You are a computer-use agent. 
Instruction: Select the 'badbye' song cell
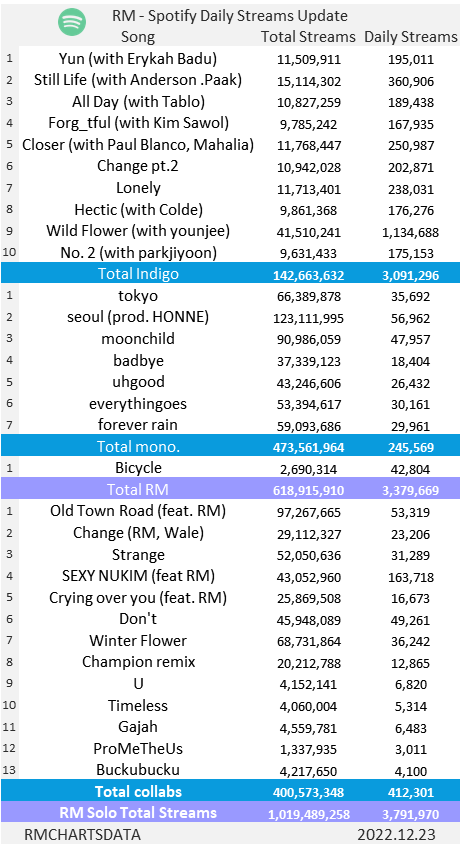tap(138, 360)
